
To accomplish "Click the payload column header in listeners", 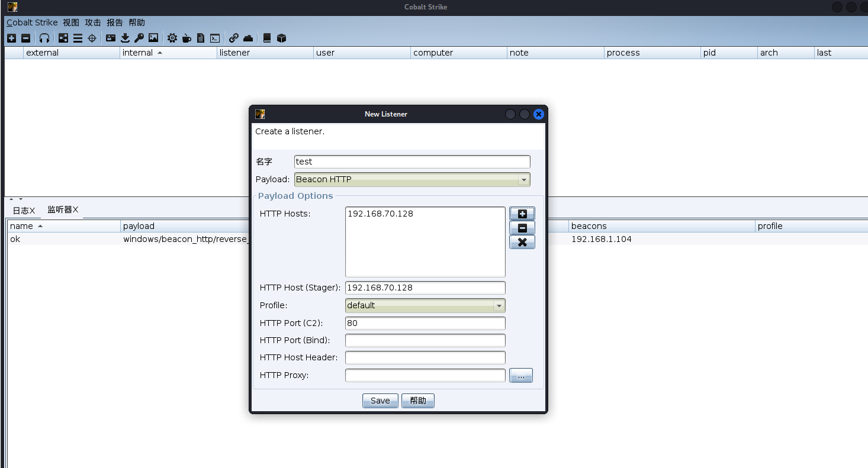I will 185,226.
